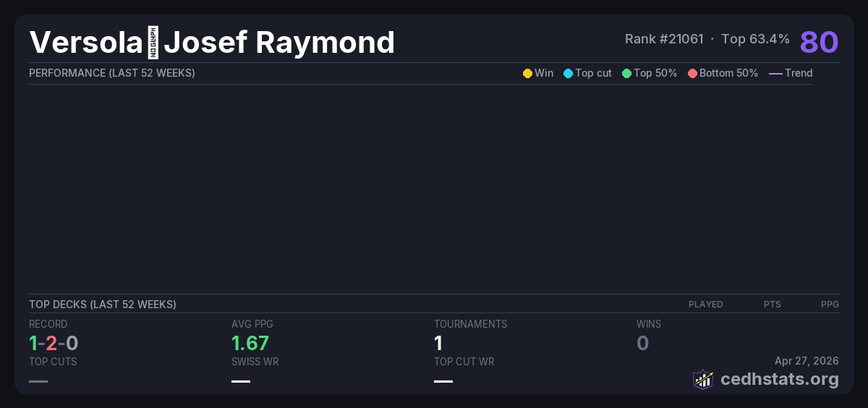Viewport: 868px width, 408px height.
Task: Click the Rank #21061 text
Action: (664, 39)
